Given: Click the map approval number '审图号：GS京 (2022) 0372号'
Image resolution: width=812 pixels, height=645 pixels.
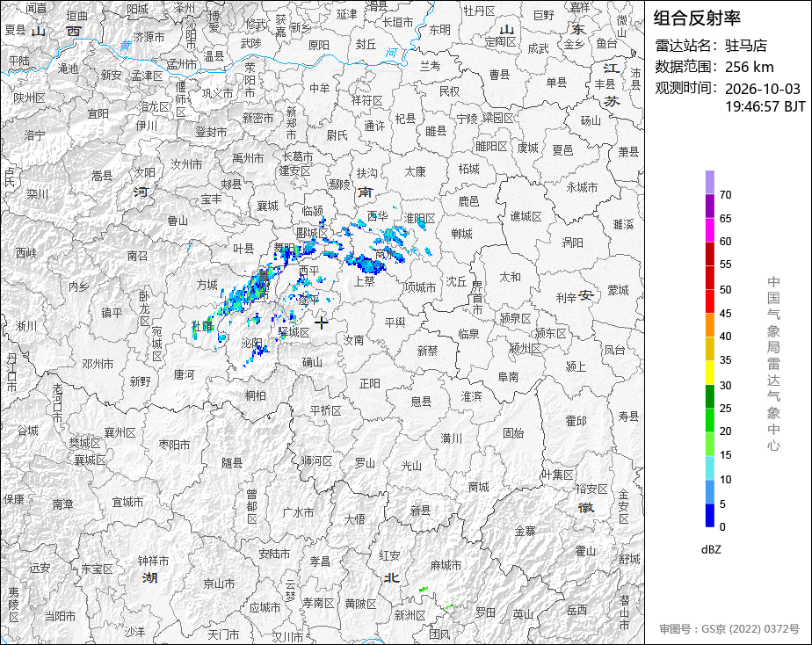Looking at the screenshot, I should [729, 629].
